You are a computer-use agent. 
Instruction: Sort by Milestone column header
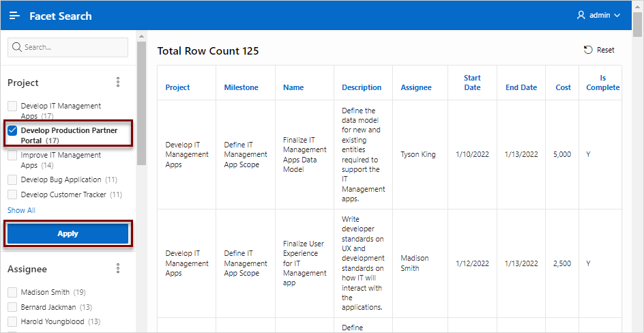coord(241,87)
